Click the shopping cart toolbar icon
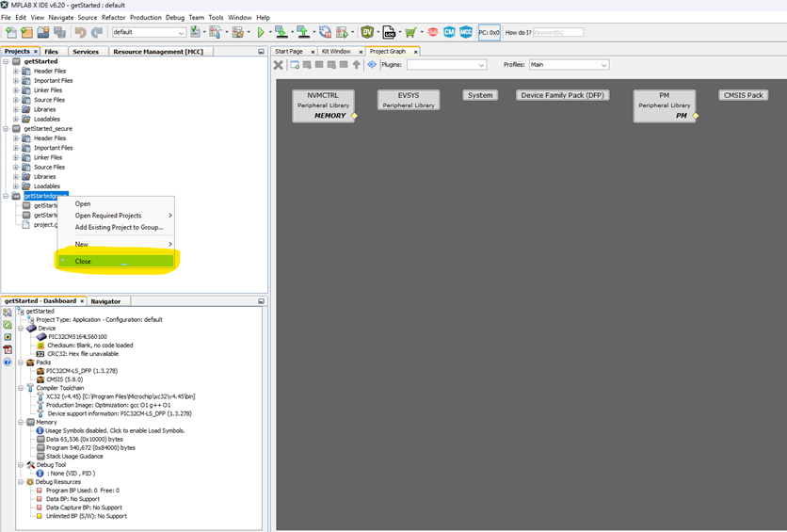 click(x=410, y=32)
